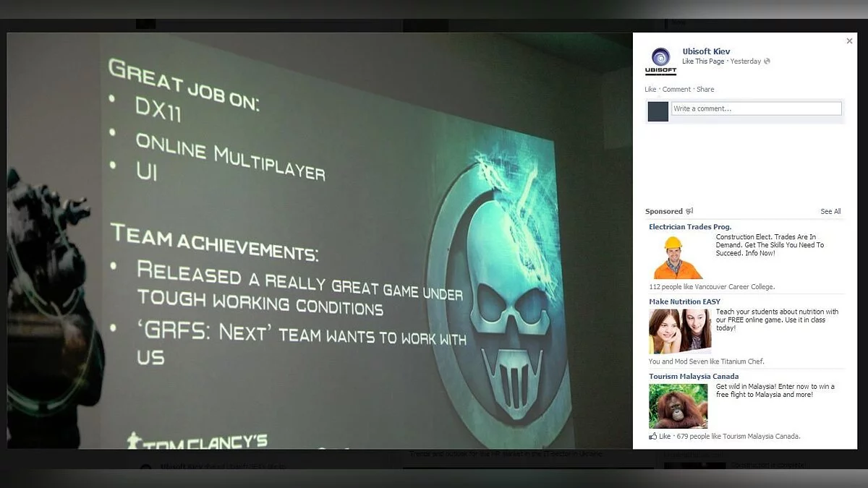
Task: Click the megaphone icon next to Sponsored
Action: pyautogui.click(x=689, y=211)
